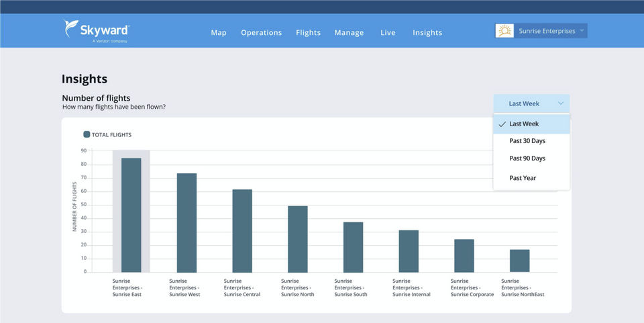
Task: Click the 0 value on y-axis
Action: [x=85, y=272]
